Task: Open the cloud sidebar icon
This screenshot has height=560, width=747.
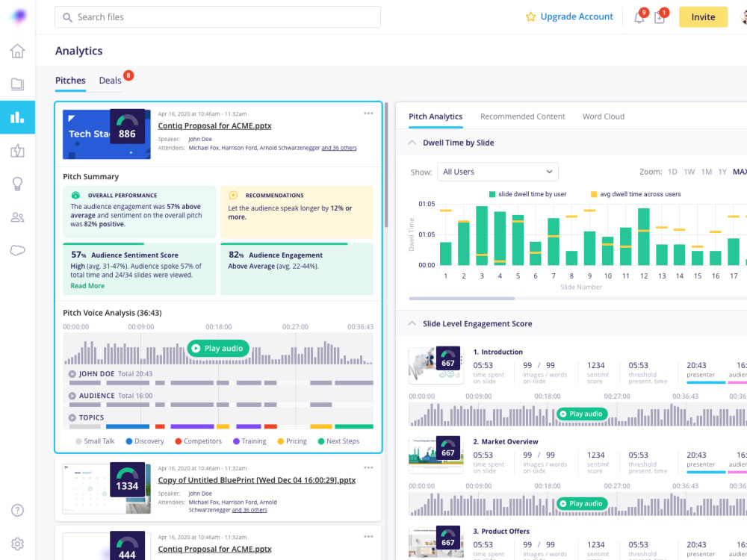Action: tap(18, 250)
